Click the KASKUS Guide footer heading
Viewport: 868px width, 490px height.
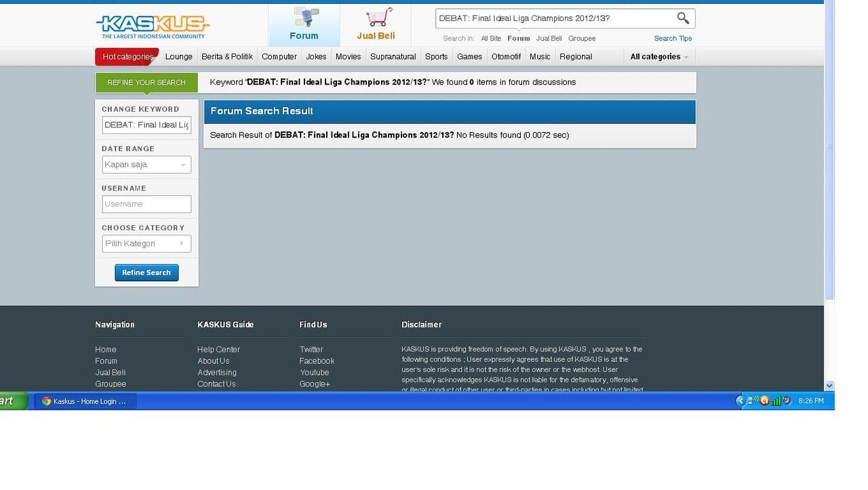pyautogui.click(x=226, y=325)
